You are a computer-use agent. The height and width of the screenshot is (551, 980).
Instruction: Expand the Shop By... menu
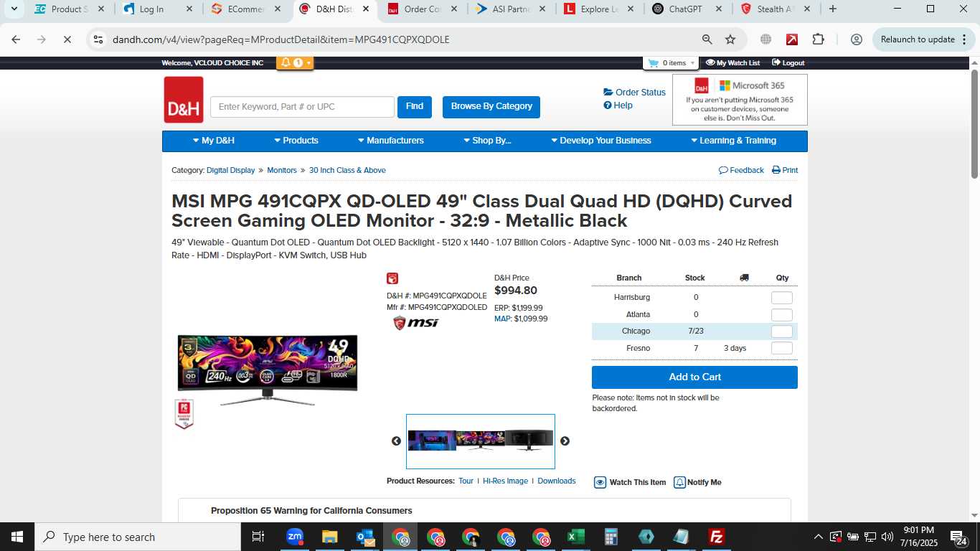[487, 141]
